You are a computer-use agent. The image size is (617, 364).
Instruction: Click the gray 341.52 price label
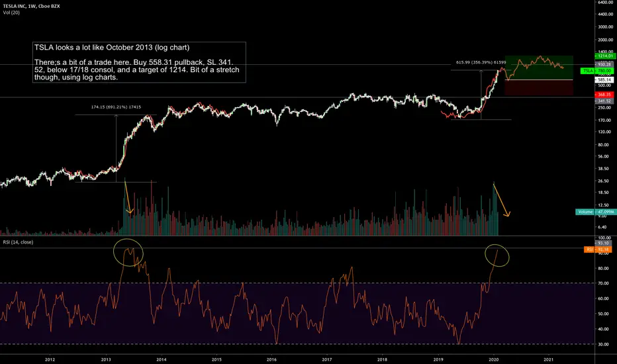(605, 101)
